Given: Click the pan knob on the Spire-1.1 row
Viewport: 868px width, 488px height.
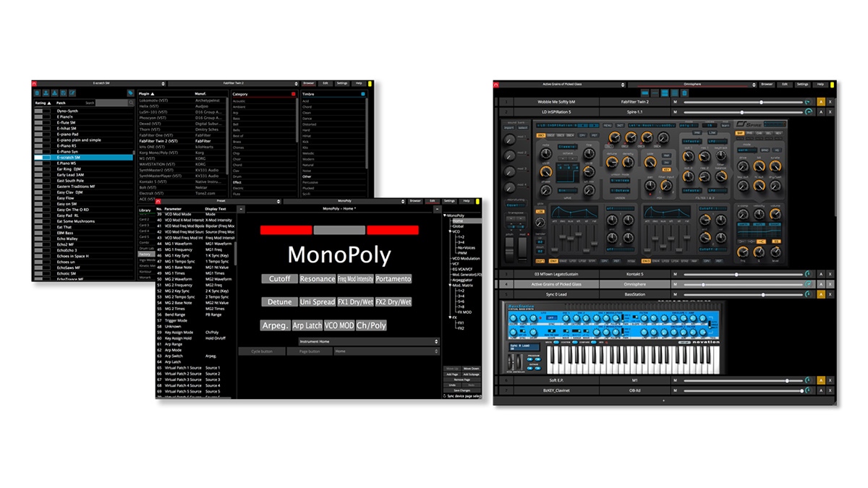Looking at the screenshot, I should [808, 112].
